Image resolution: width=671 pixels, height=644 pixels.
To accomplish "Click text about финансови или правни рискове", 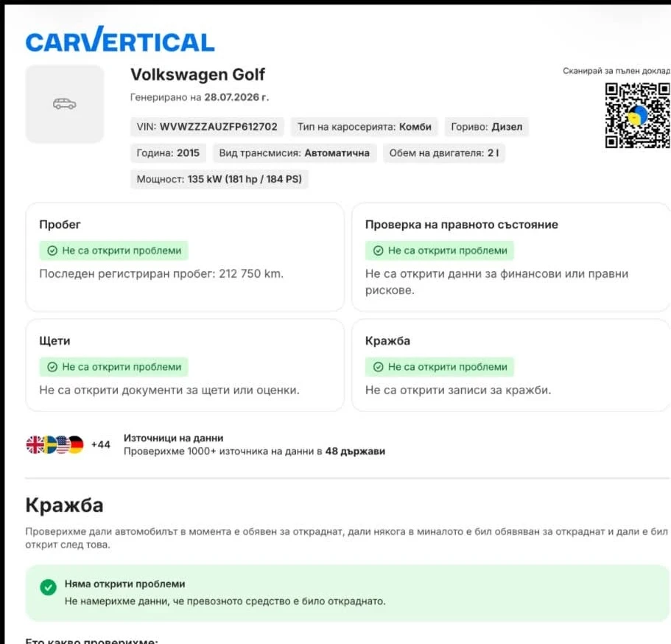I will coord(496,281).
